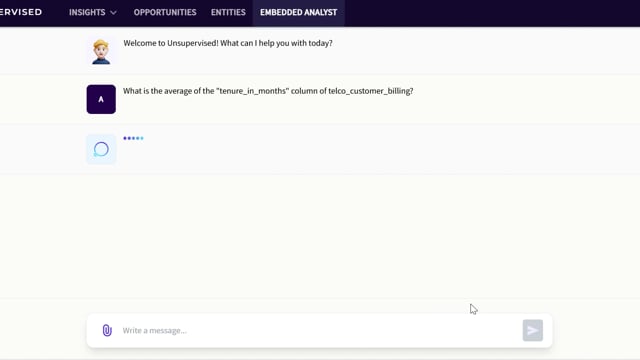Screen dimensions: 640x360
Task: Click empty conversation area below responses
Action: [x=320, y=237]
